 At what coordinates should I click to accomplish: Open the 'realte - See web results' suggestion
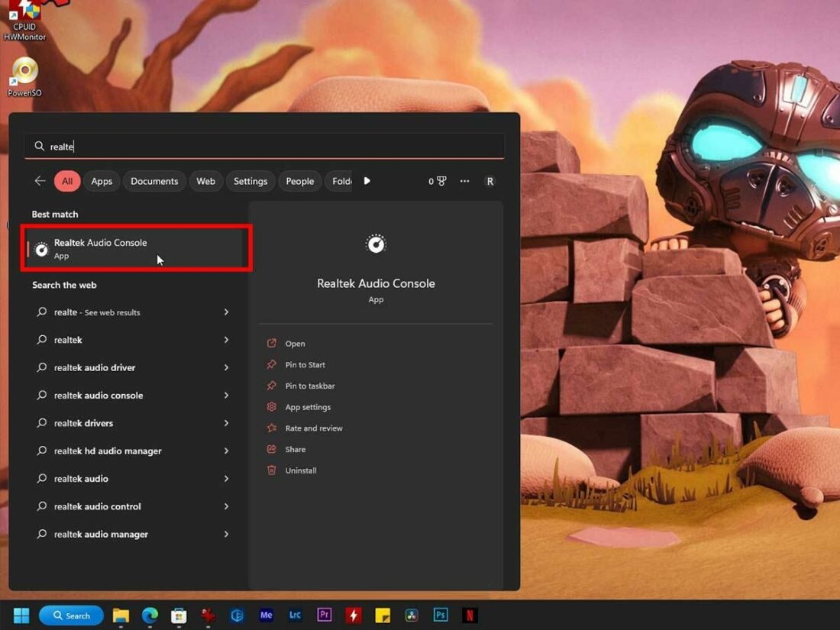[x=134, y=312]
